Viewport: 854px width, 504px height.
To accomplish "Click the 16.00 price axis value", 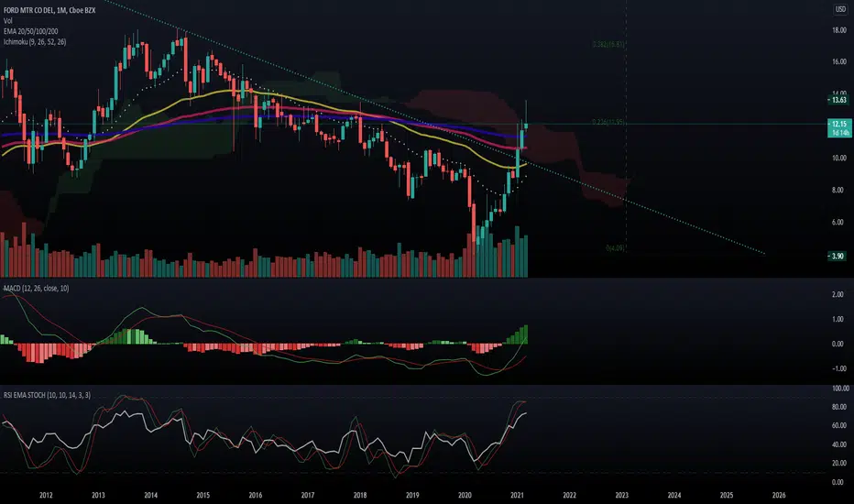I will click(x=839, y=62).
